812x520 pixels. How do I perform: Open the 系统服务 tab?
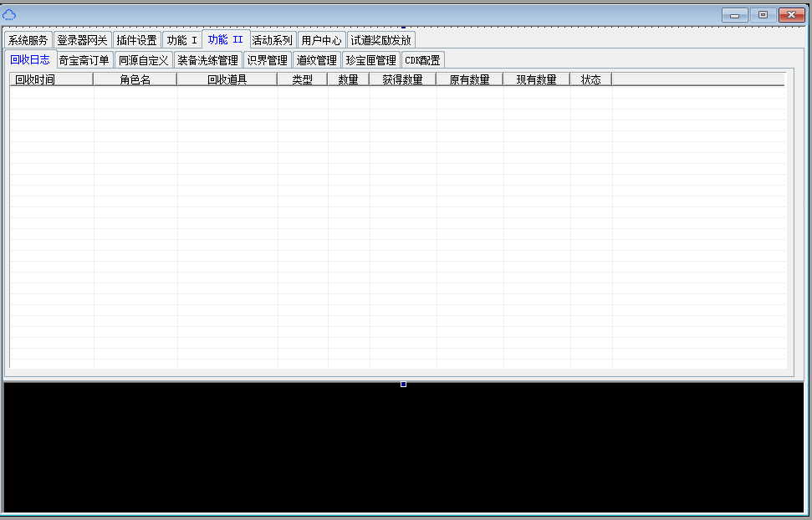[28, 40]
